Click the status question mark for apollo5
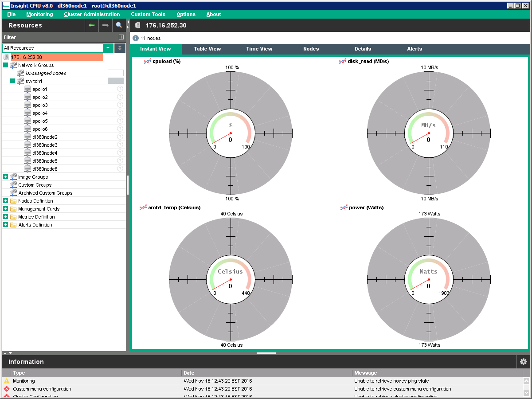This screenshot has width=532, height=399. 120,121
